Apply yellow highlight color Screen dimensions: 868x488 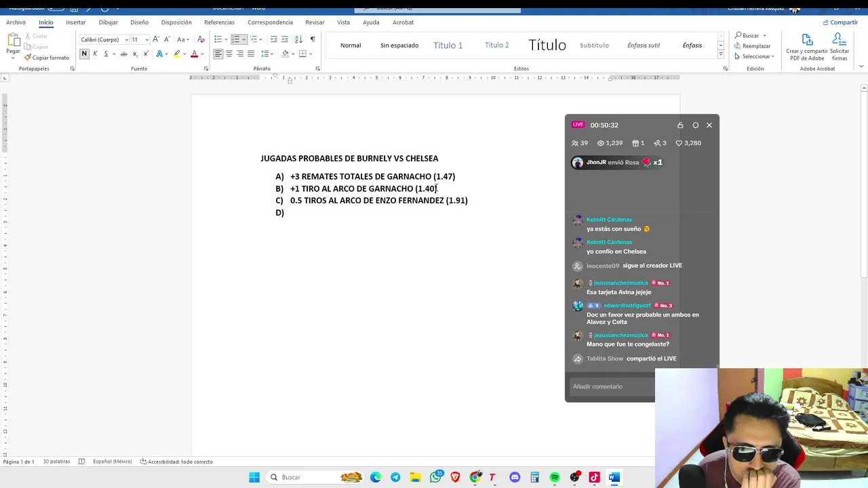(177, 54)
